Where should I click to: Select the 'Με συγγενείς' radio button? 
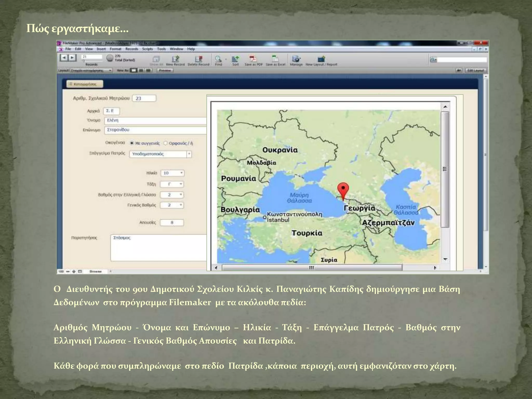pyautogui.click(x=132, y=143)
